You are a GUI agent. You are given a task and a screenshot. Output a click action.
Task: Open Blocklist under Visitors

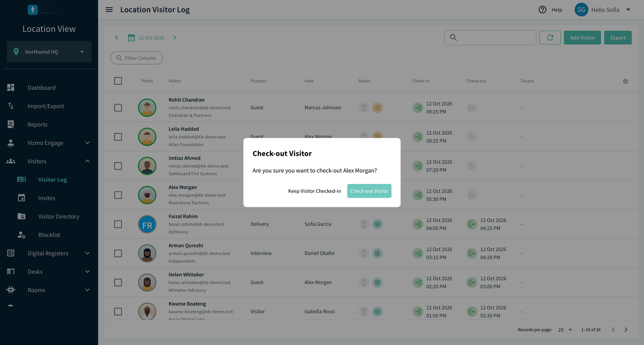click(49, 235)
